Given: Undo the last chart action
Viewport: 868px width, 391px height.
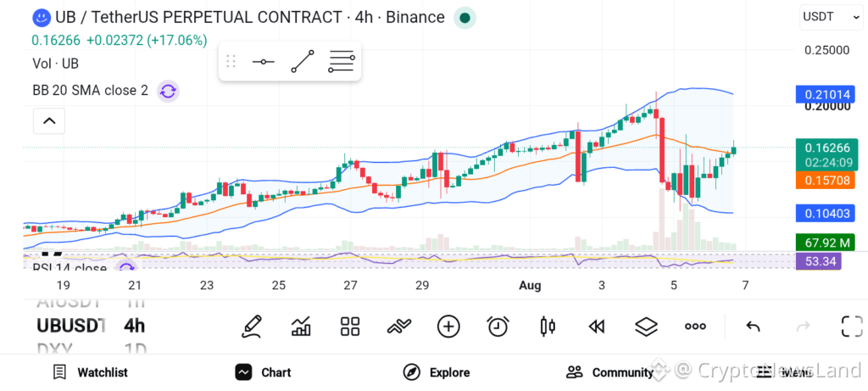Looking at the screenshot, I should pyautogui.click(x=753, y=327).
